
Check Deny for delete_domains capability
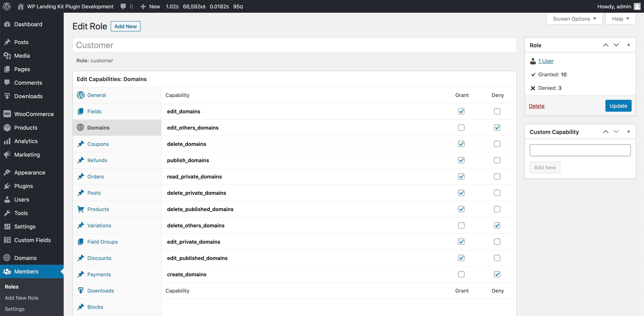pyautogui.click(x=497, y=144)
